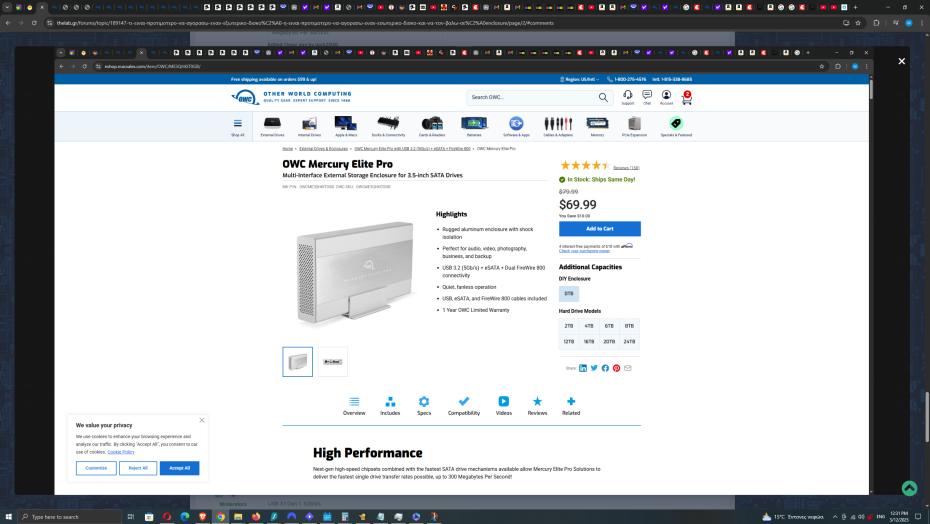Switch to the Videos tab
The height and width of the screenshot is (524, 930).
pyautogui.click(x=504, y=406)
